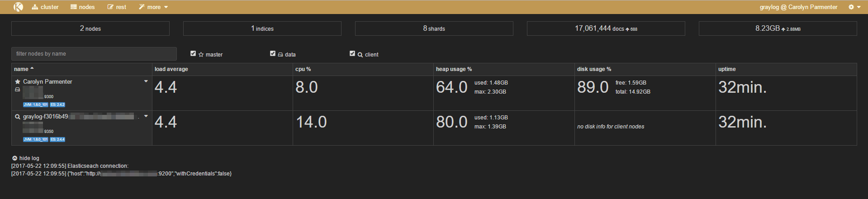Click disk usage value 89.0

coord(593,87)
